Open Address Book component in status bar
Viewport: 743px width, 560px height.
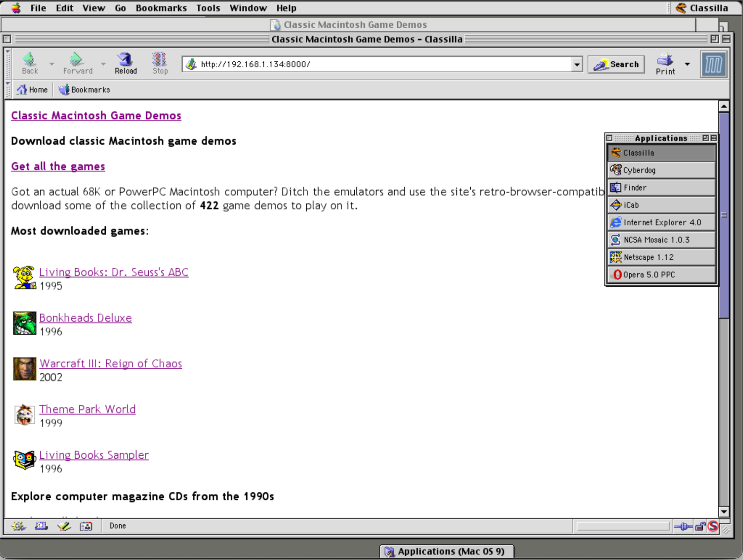pyautogui.click(x=86, y=526)
